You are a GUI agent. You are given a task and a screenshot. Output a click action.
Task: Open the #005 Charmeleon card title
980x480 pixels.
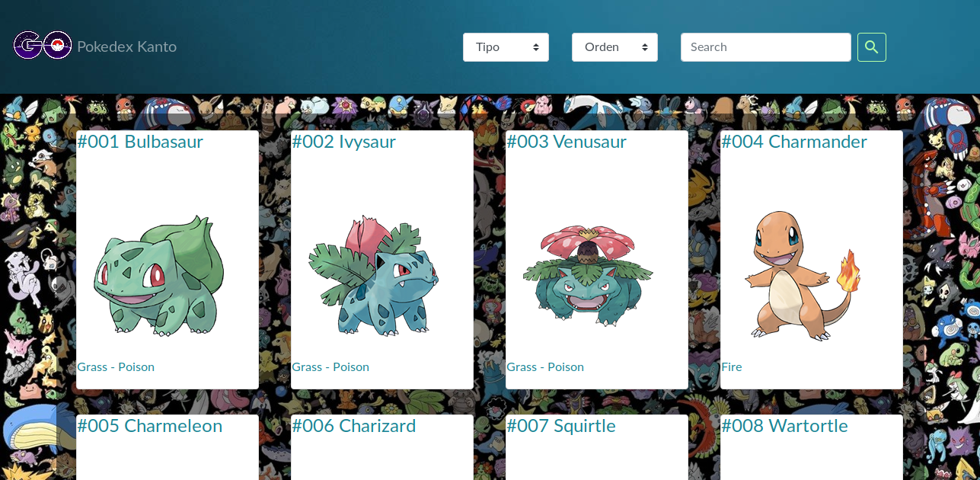pyautogui.click(x=149, y=426)
